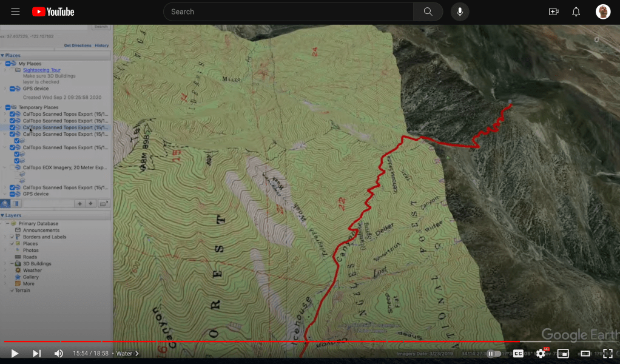Toggle closed captions on the video
Screen dimensions: 620x364
(518, 353)
